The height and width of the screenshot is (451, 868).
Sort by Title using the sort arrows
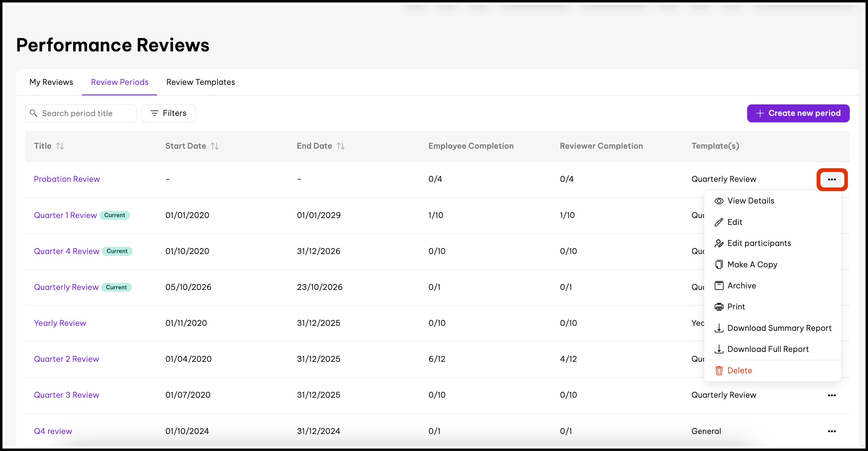[60, 146]
